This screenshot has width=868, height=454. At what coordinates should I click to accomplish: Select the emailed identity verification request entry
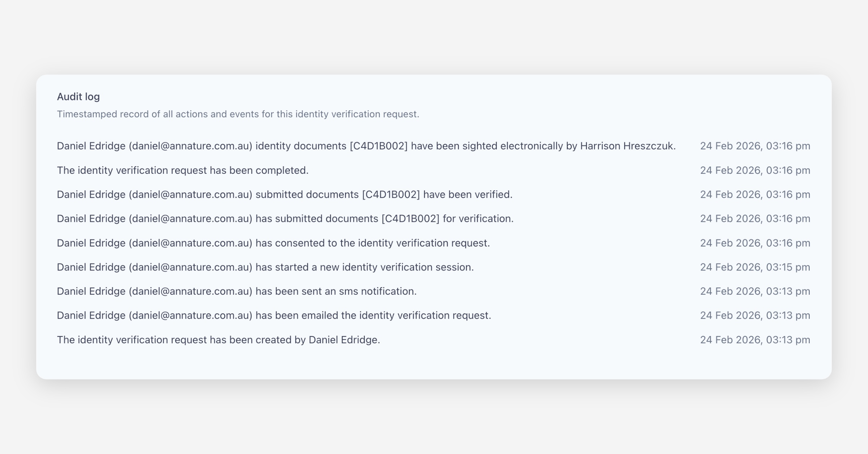[274, 315]
